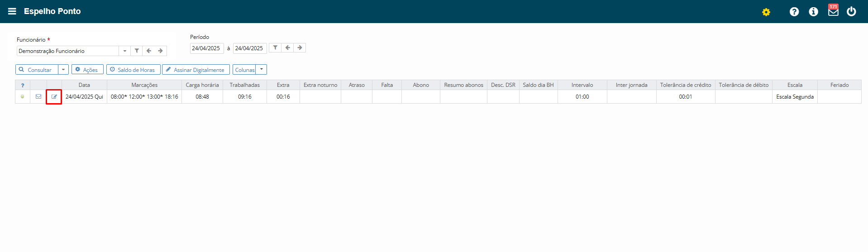Click the 09:16 trabalhadas cell
Screen dimensions: 868x252
[x=245, y=97]
